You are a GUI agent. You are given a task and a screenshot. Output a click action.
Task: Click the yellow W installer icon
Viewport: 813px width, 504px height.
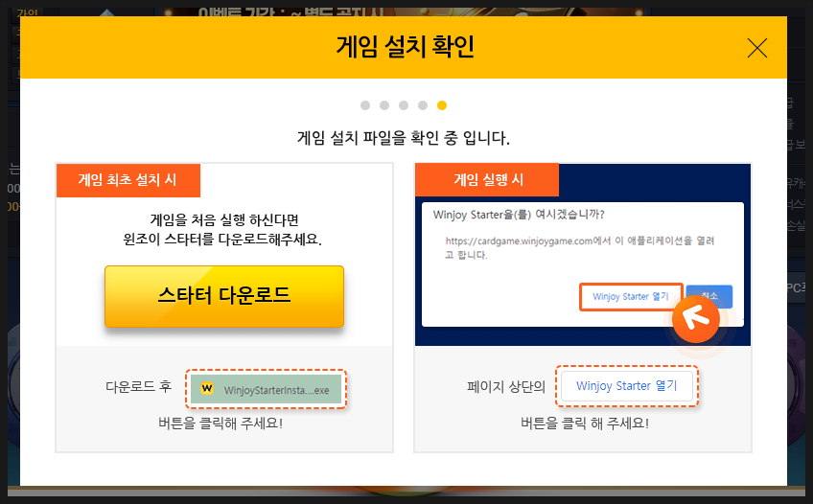pos(207,388)
